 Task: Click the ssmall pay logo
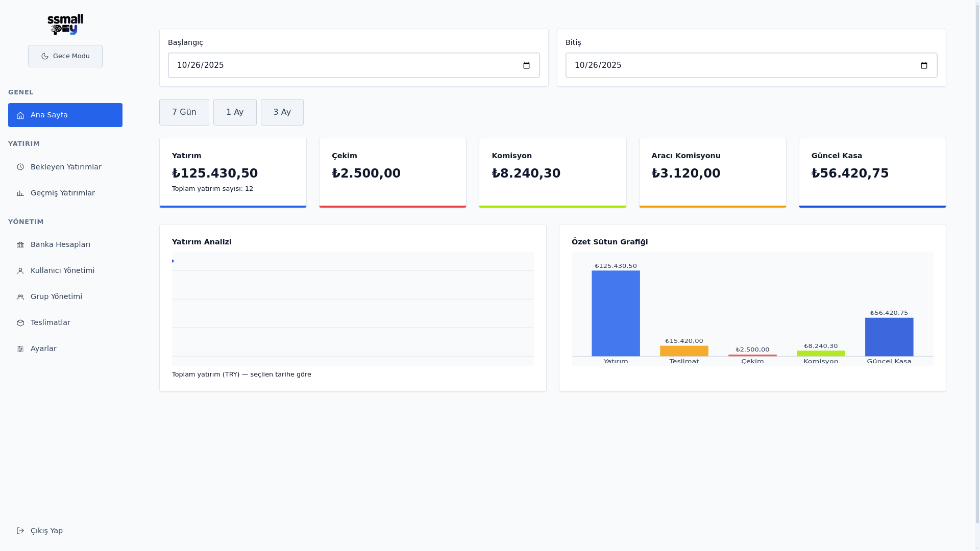click(x=65, y=24)
